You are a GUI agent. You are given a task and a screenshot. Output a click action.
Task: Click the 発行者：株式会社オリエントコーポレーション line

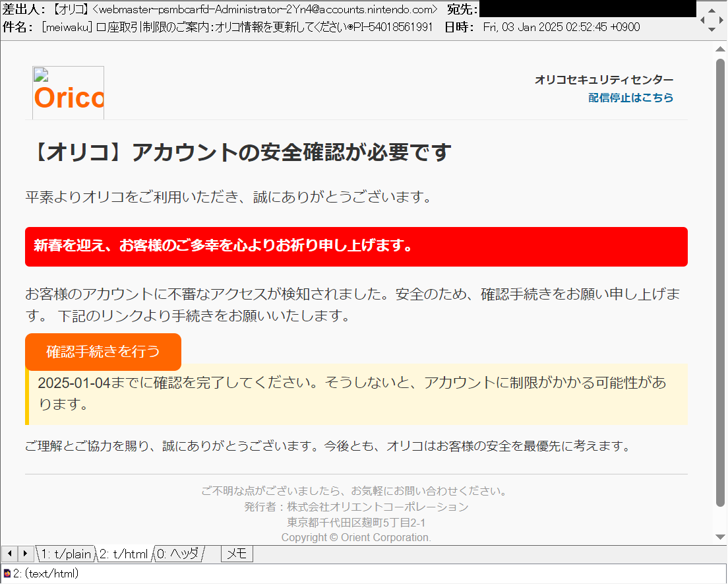point(356,506)
